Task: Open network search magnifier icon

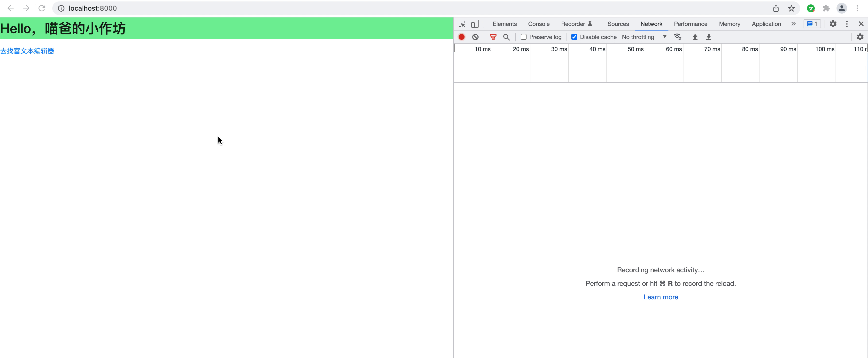Action: (506, 37)
